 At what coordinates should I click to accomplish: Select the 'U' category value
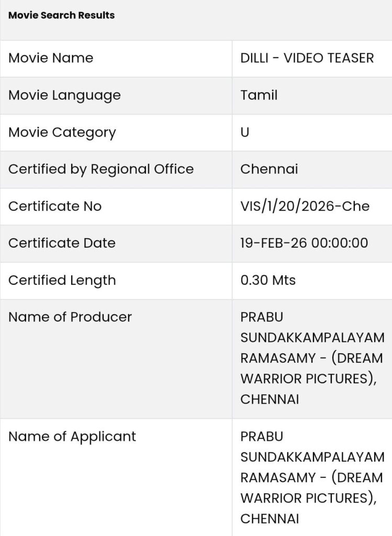245,132
